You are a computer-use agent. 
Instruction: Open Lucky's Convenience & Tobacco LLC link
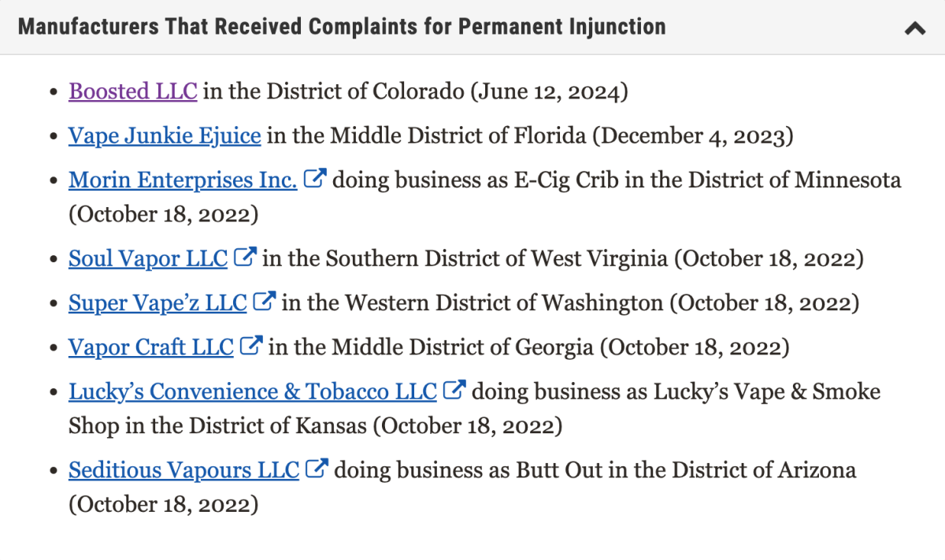pos(252,391)
